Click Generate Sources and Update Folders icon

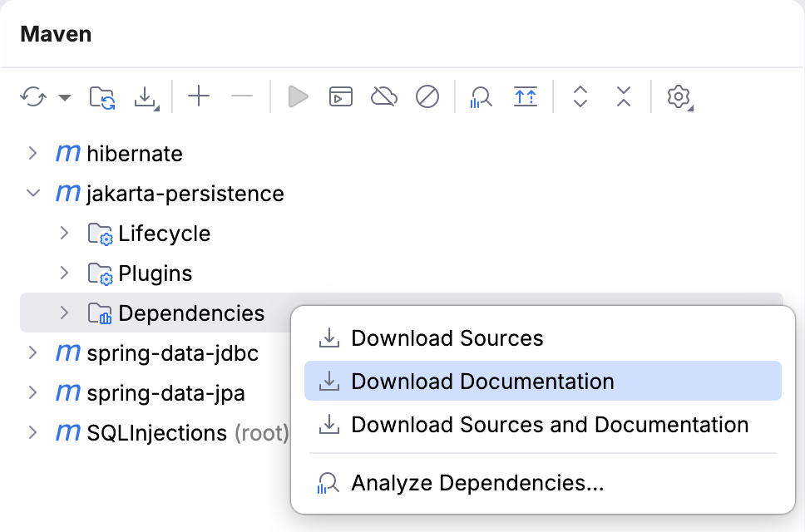tap(102, 97)
